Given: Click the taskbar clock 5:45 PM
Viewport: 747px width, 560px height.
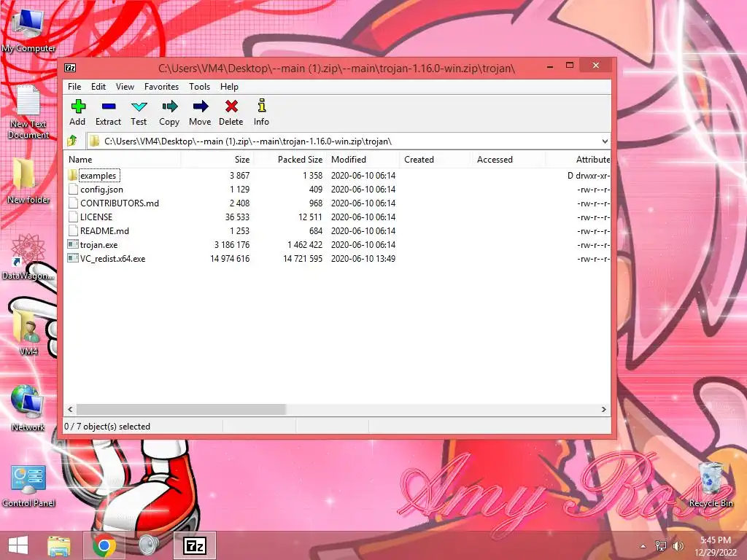Looking at the screenshot, I should pos(715,540).
